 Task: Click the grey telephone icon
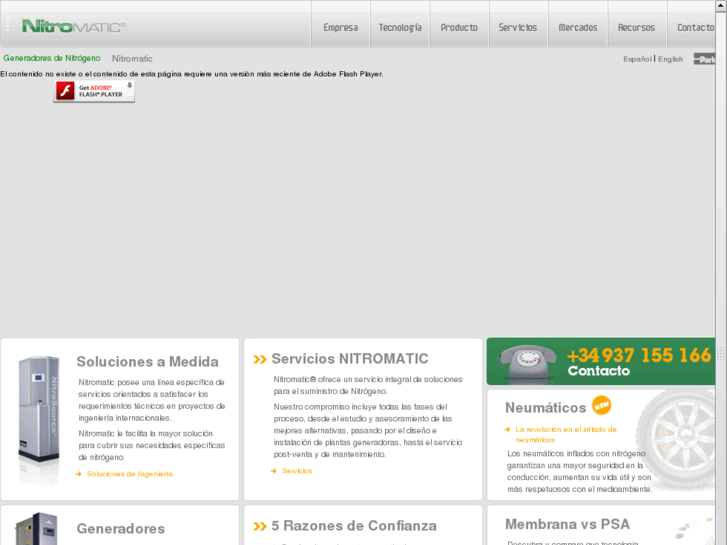click(x=526, y=364)
